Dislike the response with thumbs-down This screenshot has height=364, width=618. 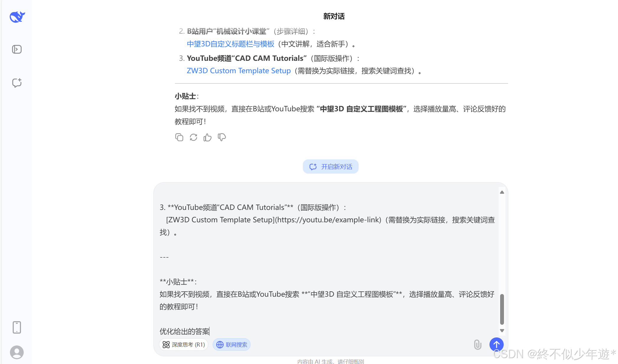click(222, 137)
